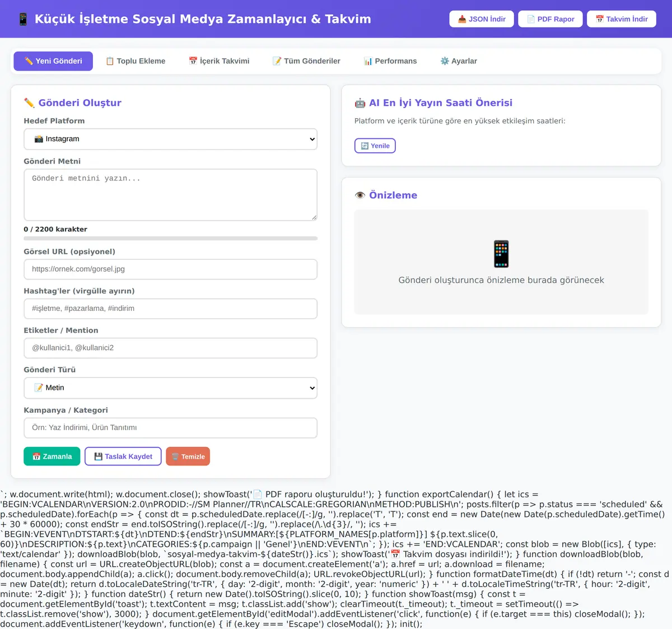Click the robot icon beside AI En İyi Yayın Saati
This screenshot has height=629, width=672.
[360, 103]
